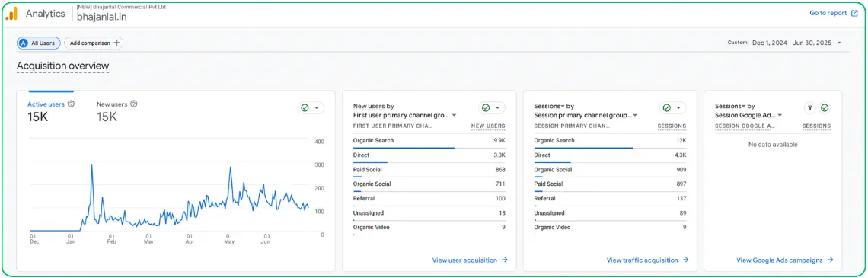Click Unassigned row in New users table
Viewport: 868px width, 278px height.
[x=429, y=213]
